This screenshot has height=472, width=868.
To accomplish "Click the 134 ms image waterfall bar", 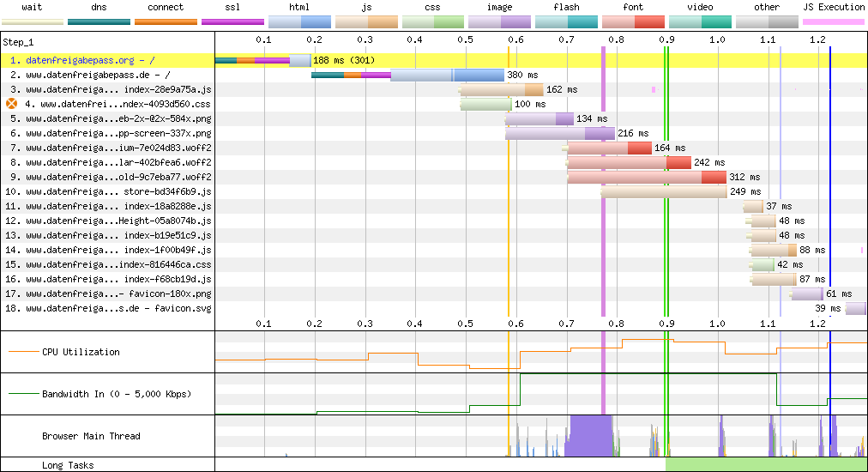I will [539, 118].
